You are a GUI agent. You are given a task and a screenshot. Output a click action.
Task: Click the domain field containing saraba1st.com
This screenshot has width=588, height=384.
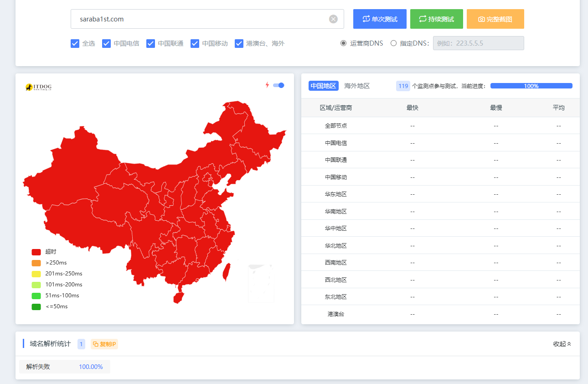pos(207,19)
